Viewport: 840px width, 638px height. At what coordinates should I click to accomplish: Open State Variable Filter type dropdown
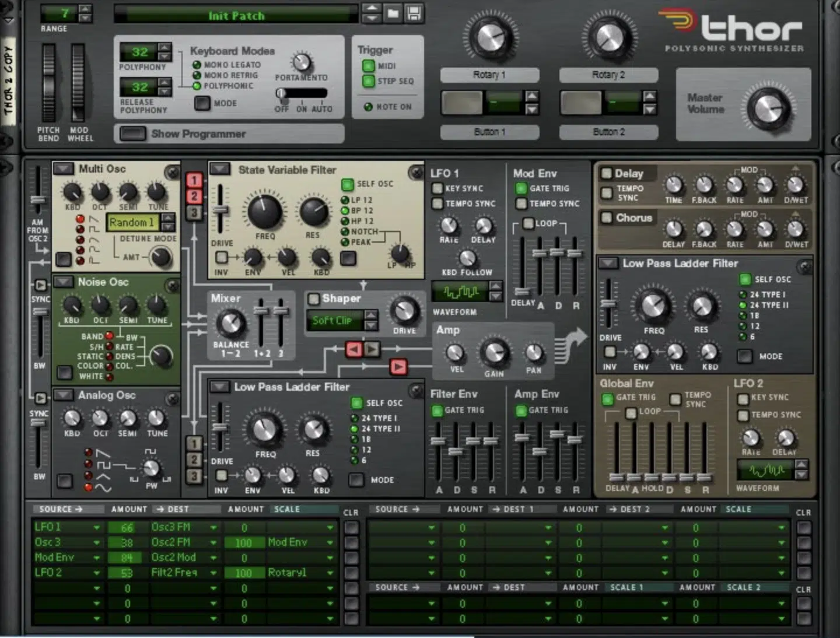coord(220,169)
